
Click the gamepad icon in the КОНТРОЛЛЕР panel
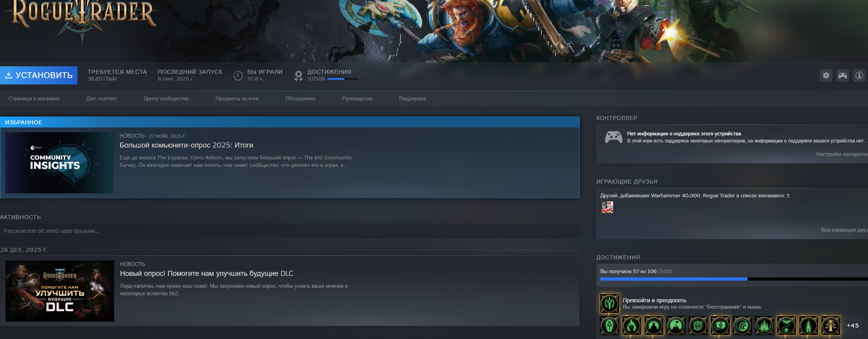click(613, 137)
